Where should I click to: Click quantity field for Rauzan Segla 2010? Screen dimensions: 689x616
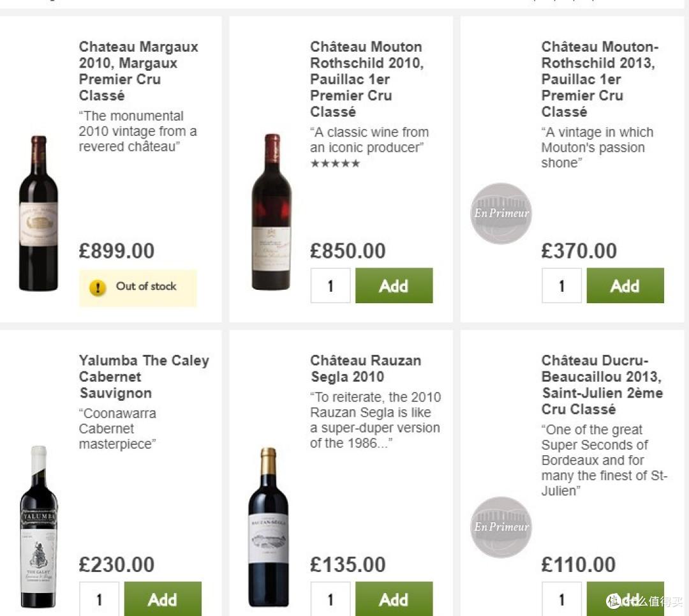point(330,599)
